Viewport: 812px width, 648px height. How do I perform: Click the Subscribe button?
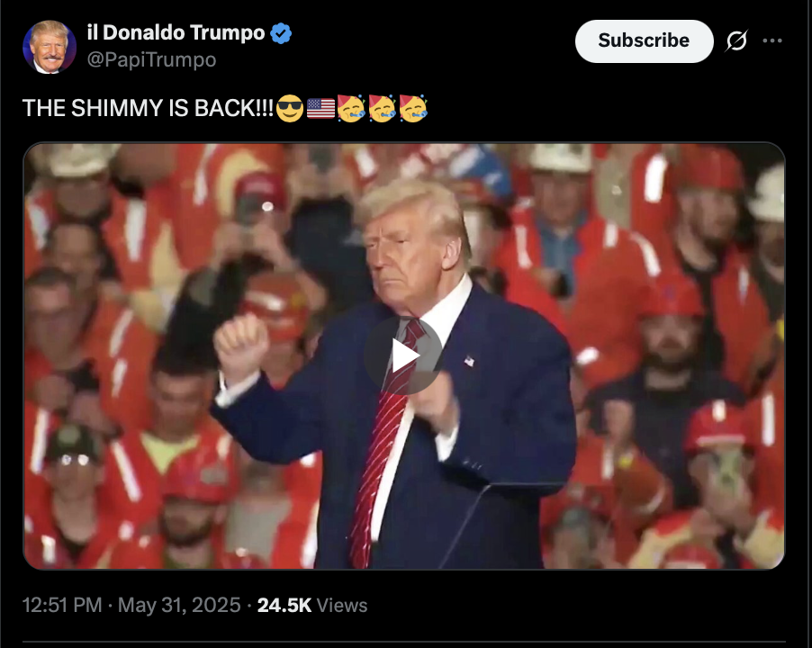(644, 40)
